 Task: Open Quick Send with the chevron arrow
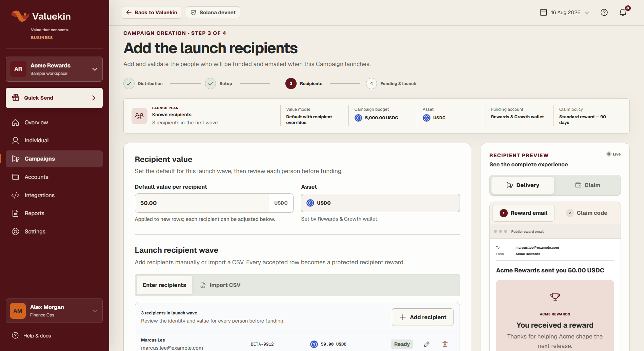(x=94, y=98)
